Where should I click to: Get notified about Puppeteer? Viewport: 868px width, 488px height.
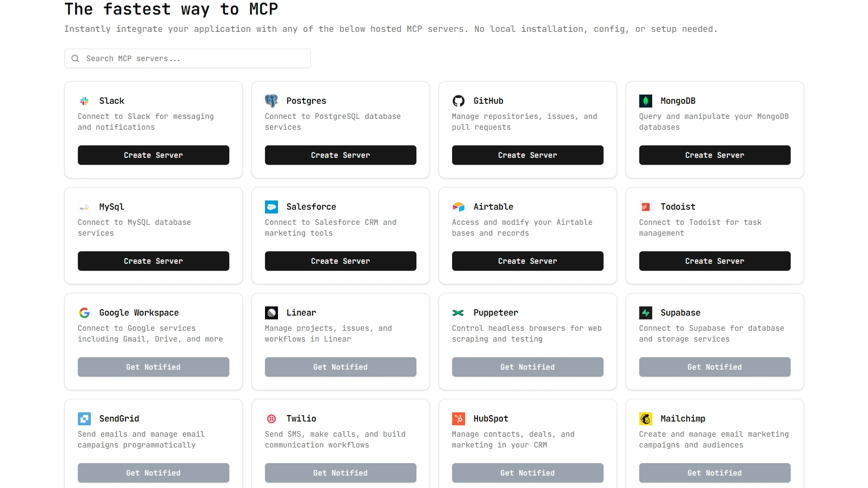point(528,367)
